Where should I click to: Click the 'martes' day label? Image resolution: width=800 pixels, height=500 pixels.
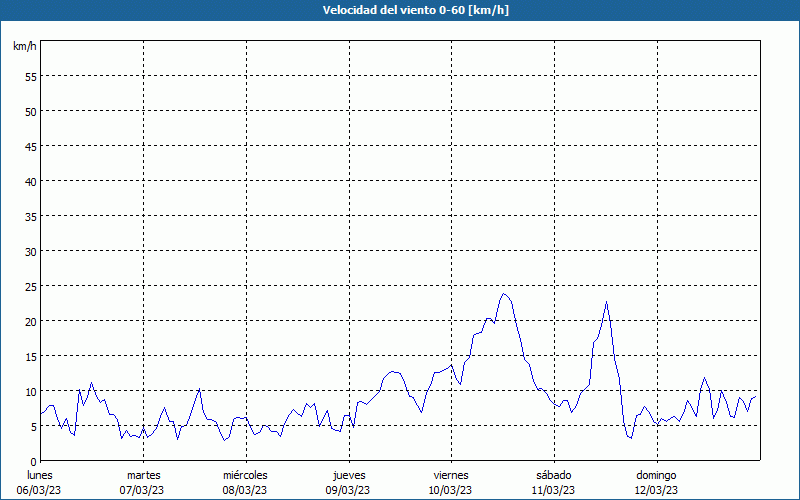coord(143,475)
